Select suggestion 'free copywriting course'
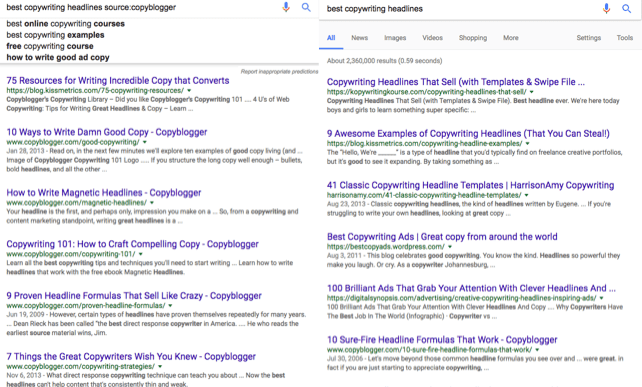642x387 pixels. [x=50, y=46]
